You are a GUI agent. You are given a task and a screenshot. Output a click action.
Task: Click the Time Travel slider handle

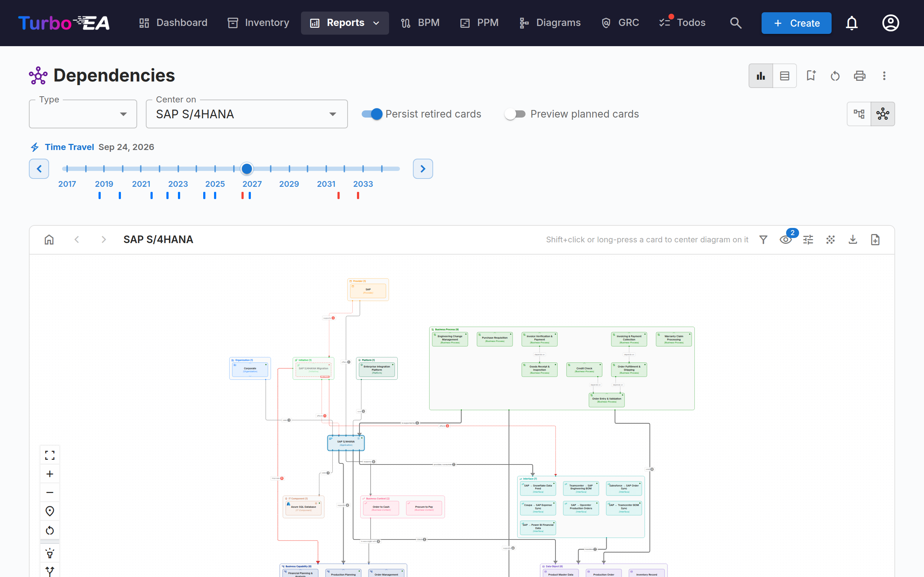click(x=247, y=168)
